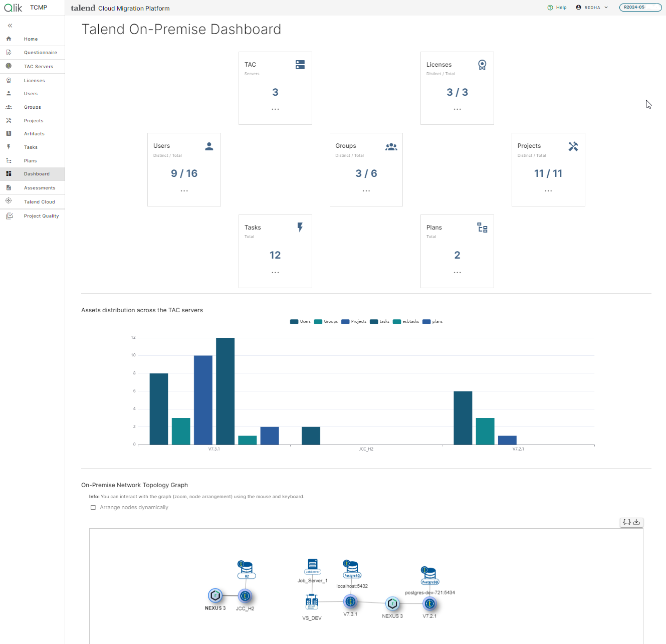The width and height of the screenshot is (666, 644).
Task: Select the VS_DEV virtual server node
Action: (x=312, y=602)
